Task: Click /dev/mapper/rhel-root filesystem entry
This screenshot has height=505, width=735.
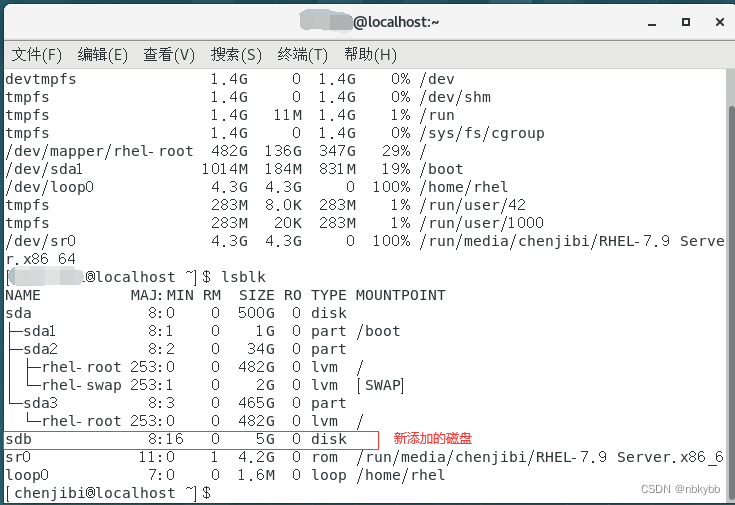Action: click(x=99, y=151)
